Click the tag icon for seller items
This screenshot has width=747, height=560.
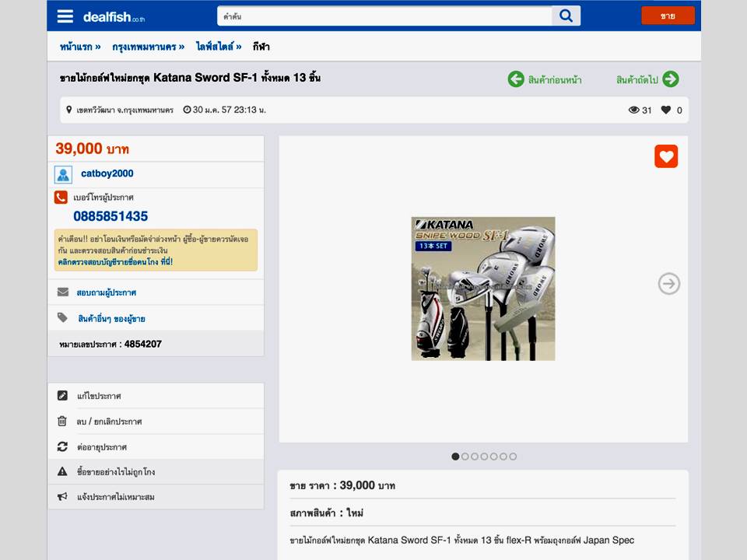[x=62, y=317]
